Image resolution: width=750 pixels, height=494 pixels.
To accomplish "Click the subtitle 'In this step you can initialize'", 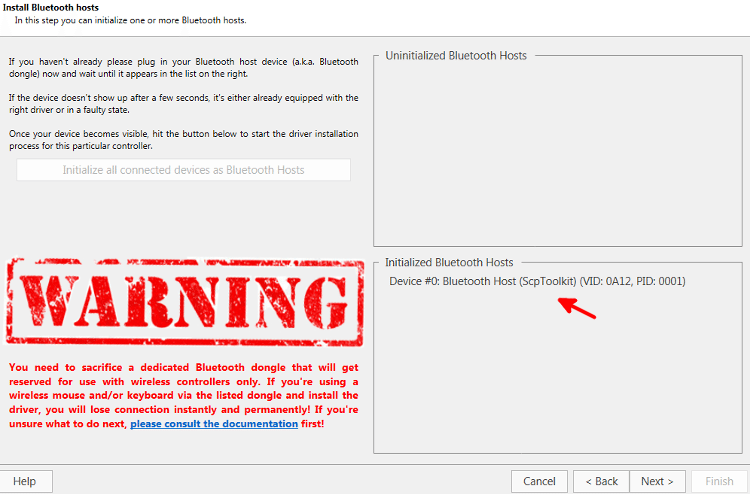I will [x=130, y=21].
